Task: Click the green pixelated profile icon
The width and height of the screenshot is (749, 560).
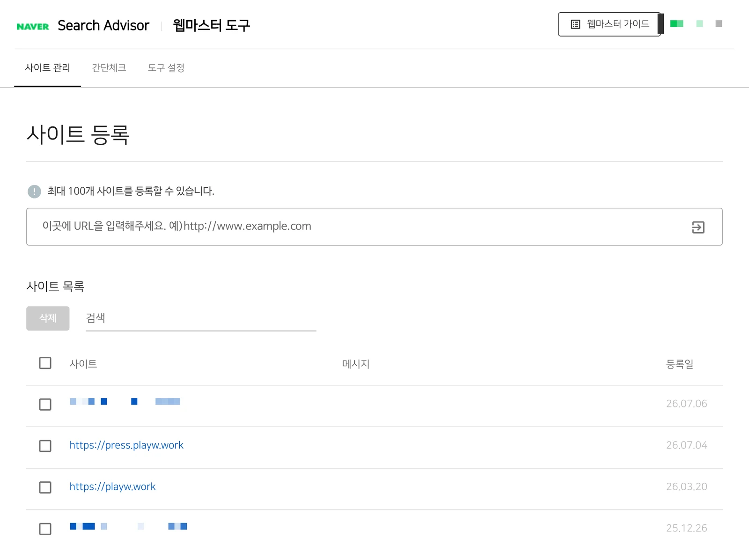Action: click(677, 23)
